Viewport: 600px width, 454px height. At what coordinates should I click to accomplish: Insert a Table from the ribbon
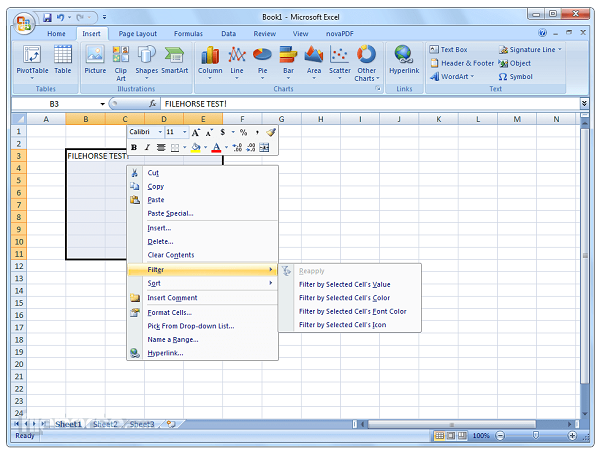[x=63, y=60]
